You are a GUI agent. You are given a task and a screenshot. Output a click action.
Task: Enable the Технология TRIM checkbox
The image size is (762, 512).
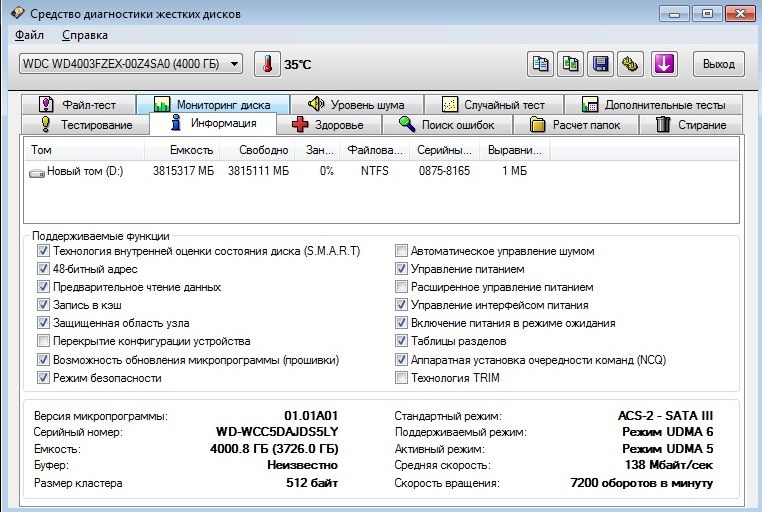pos(402,378)
